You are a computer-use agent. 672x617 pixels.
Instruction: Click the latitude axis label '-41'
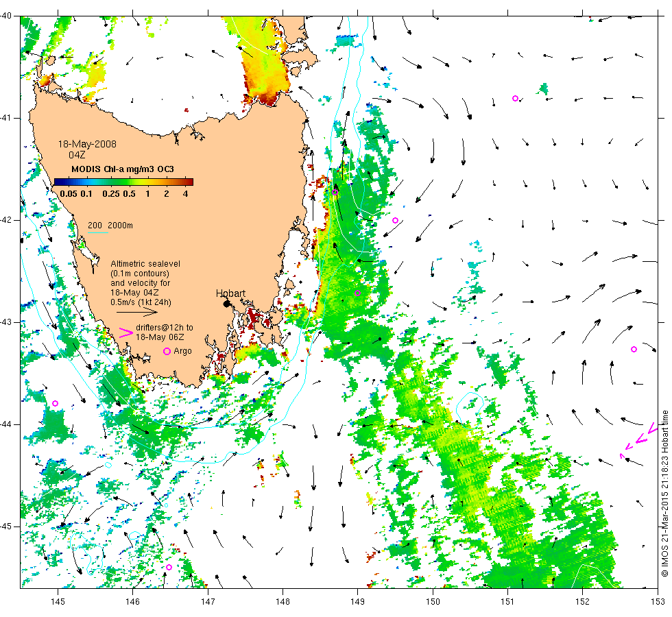click(6, 118)
